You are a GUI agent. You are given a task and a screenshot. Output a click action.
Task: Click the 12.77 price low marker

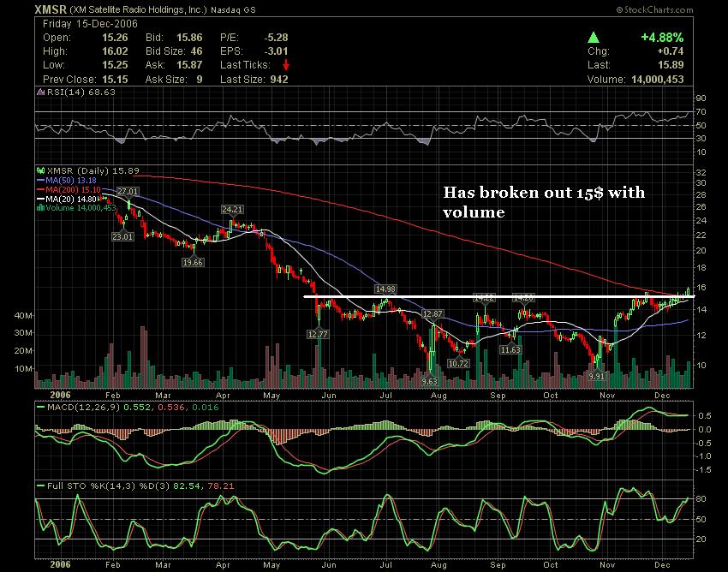(318, 334)
